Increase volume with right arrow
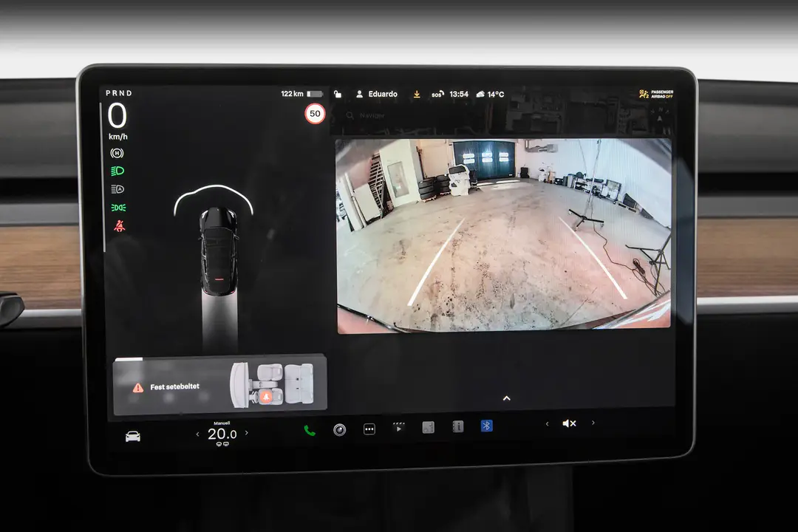 click(593, 423)
